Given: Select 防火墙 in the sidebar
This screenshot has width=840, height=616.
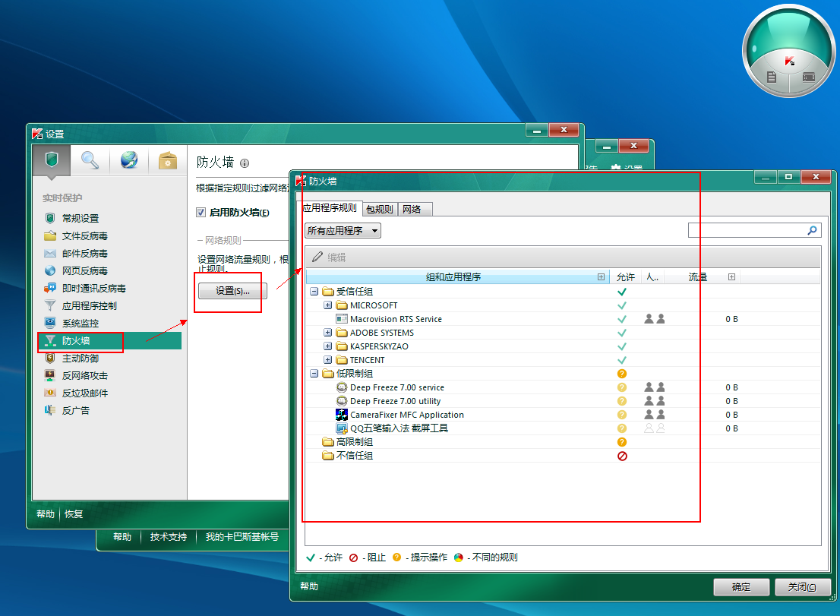Looking at the screenshot, I should click(x=109, y=341).
